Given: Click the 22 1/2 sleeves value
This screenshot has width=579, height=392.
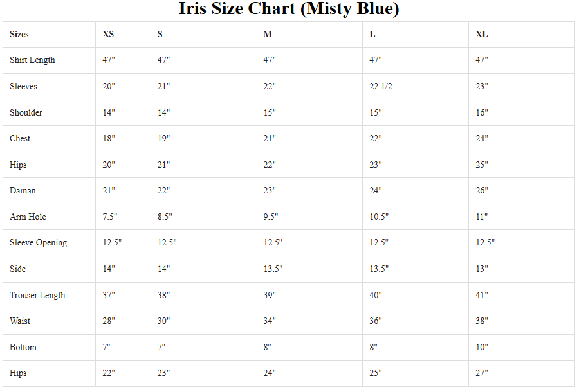Looking at the screenshot, I should [381, 87].
